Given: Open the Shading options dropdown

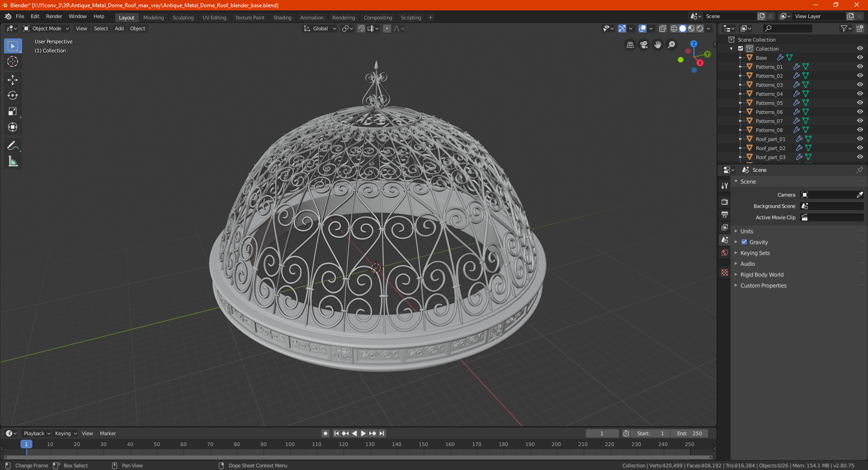Looking at the screenshot, I should tap(709, 28).
